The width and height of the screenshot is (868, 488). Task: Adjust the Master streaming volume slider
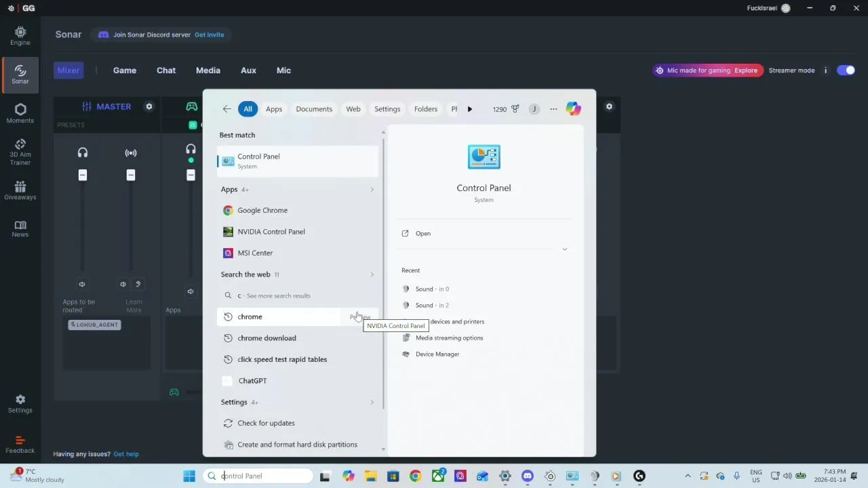point(131,176)
